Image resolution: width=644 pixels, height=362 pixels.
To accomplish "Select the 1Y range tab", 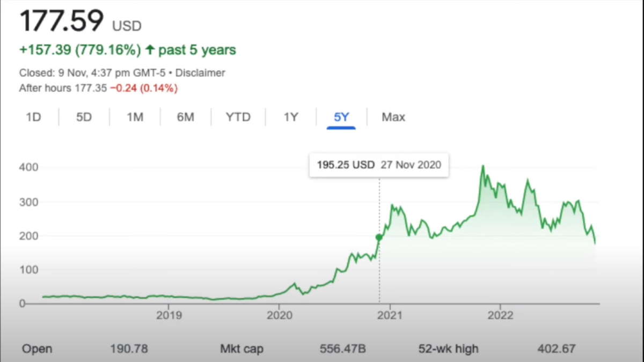I will [x=290, y=117].
